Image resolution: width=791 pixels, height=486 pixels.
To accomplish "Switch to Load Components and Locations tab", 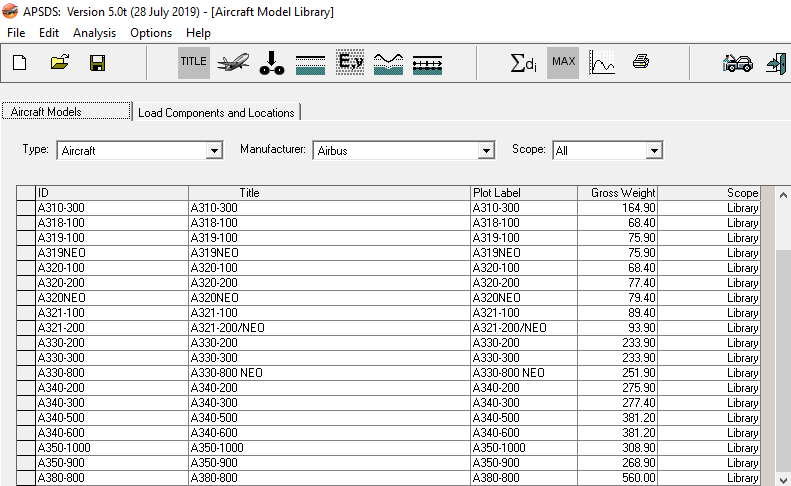I will [x=216, y=113].
